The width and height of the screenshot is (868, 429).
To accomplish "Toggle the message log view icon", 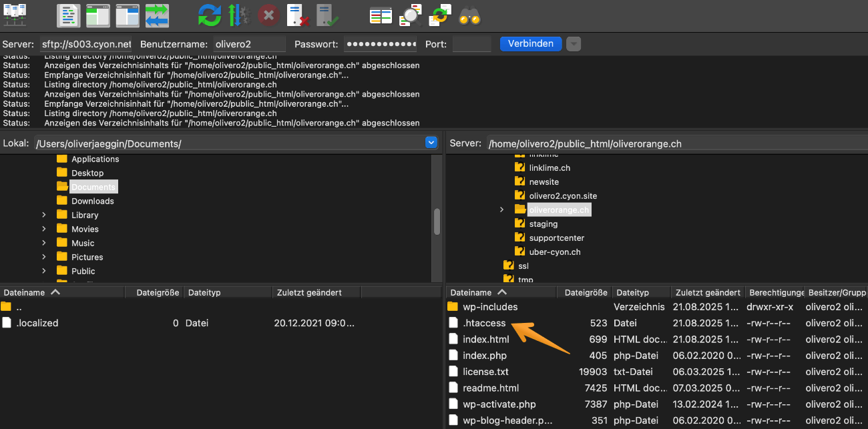I will click(x=68, y=15).
